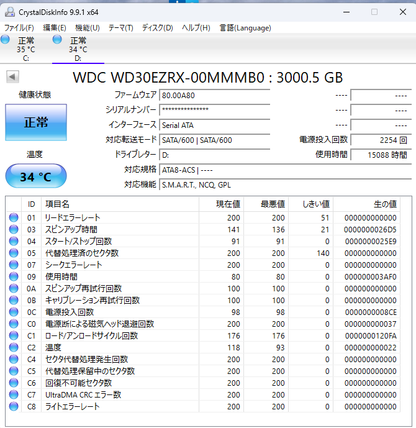Click raw value 0000000025E9
The width and height of the screenshot is (416, 428).
[x=371, y=241]
